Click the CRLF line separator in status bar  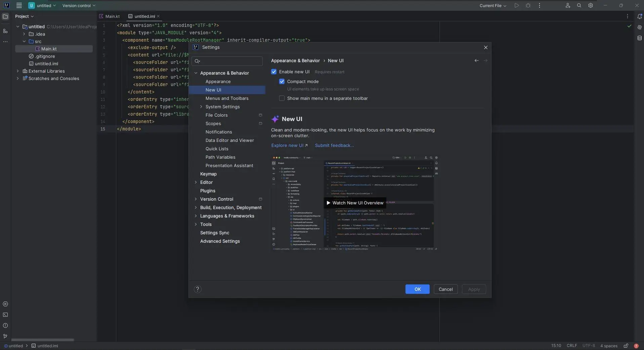coord(572,346)
